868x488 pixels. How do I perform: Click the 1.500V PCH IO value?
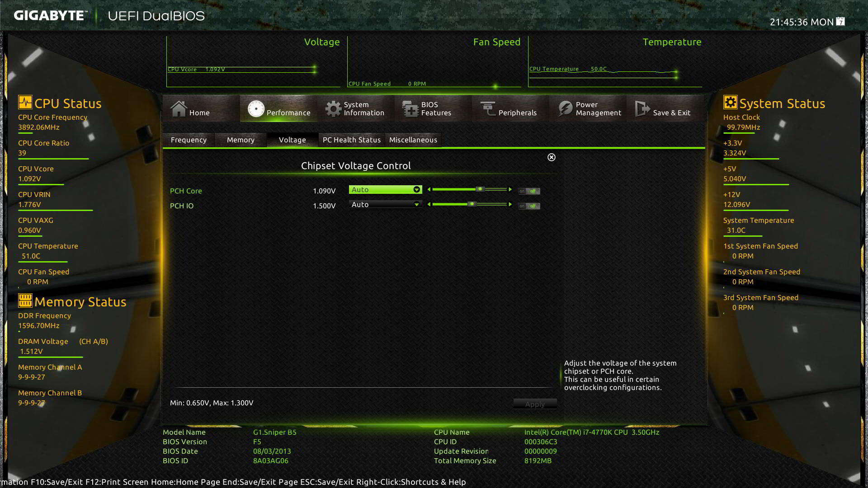pyautogui.click(x=324, y=206)
